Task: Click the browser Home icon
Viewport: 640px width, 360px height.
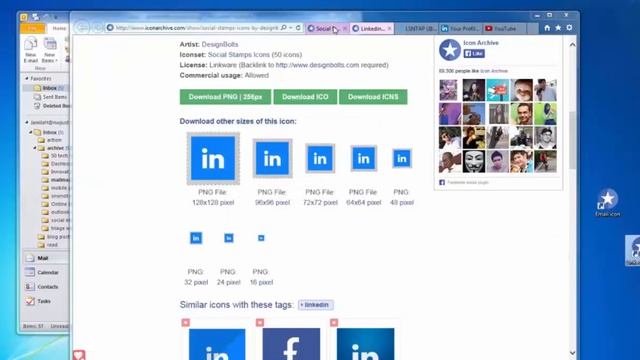Action: [547, 28]
